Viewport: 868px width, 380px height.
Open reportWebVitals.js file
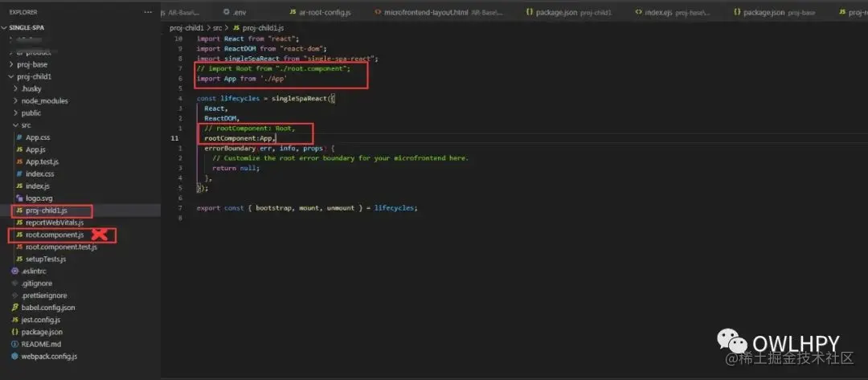pyautogui.click(x=55, y=223)
